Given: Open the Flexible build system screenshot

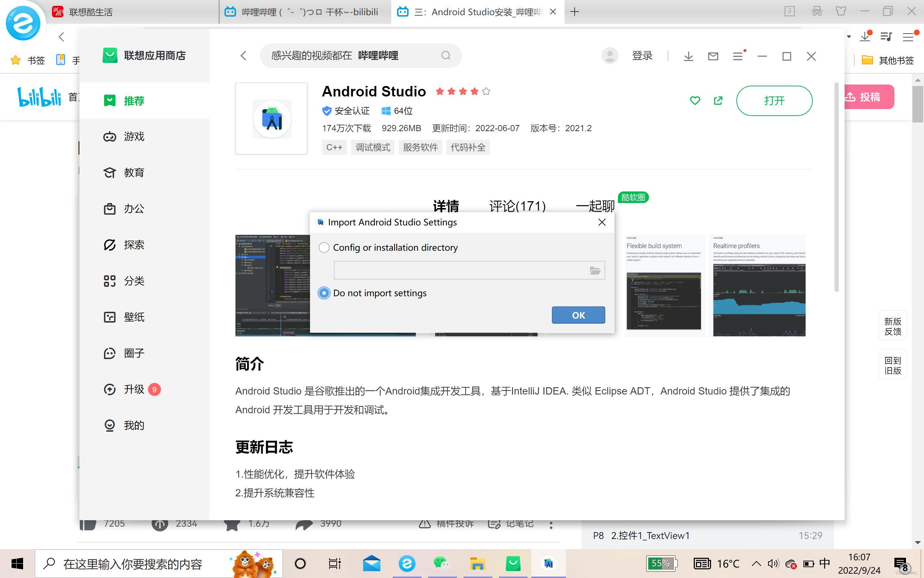Looking at the screenshot, I should (665, 285).
